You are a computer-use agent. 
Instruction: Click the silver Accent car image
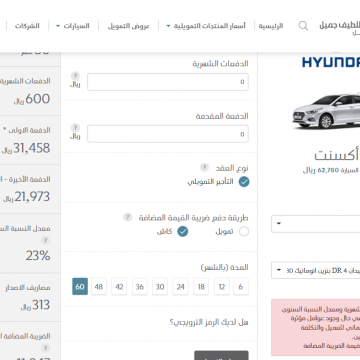coord(327,111)
